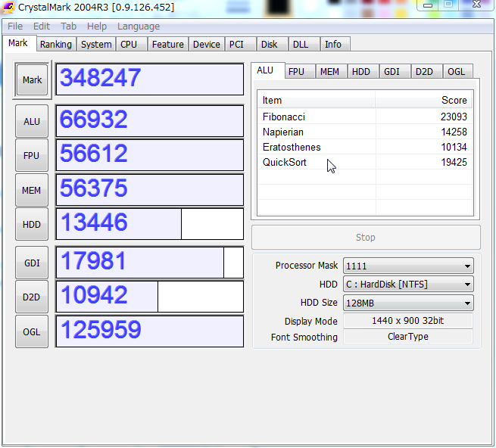This screenshot has width=496, height=448.
Task: Click Display Mode value 1440 x 900 32bit
Action: click(408, 321)
